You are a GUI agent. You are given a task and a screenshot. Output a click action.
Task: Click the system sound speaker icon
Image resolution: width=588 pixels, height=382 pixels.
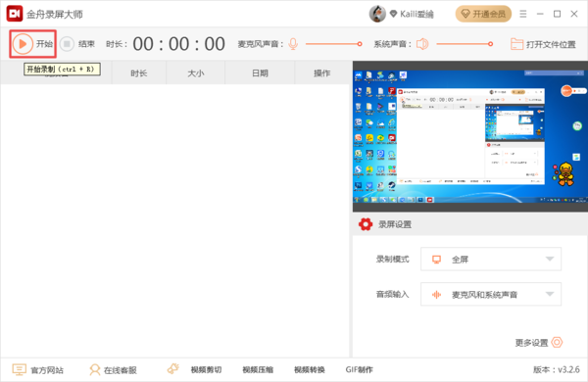[422, 44]
